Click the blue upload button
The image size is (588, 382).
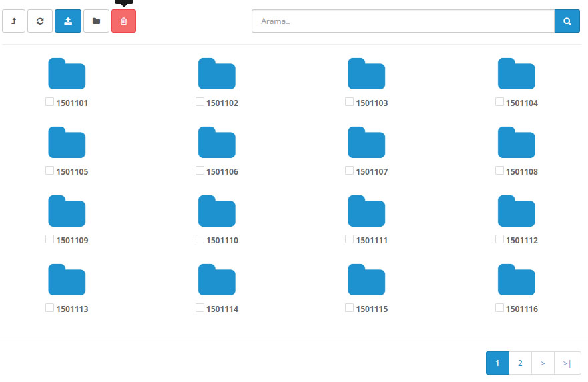(x=68, y=21)
